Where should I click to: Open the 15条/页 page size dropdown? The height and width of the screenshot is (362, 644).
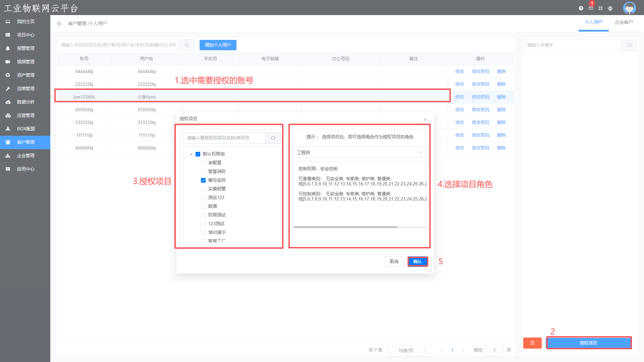point(409,351)
